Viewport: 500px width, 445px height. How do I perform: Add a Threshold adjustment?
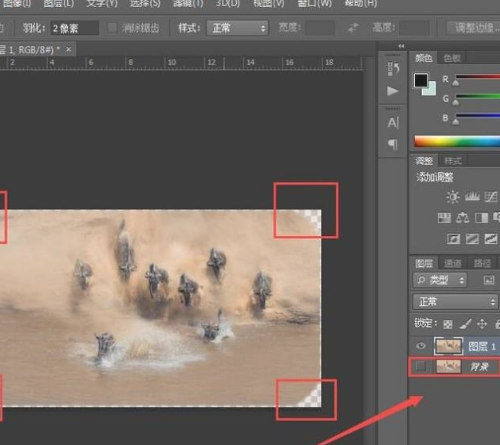[x=491, y=239]
